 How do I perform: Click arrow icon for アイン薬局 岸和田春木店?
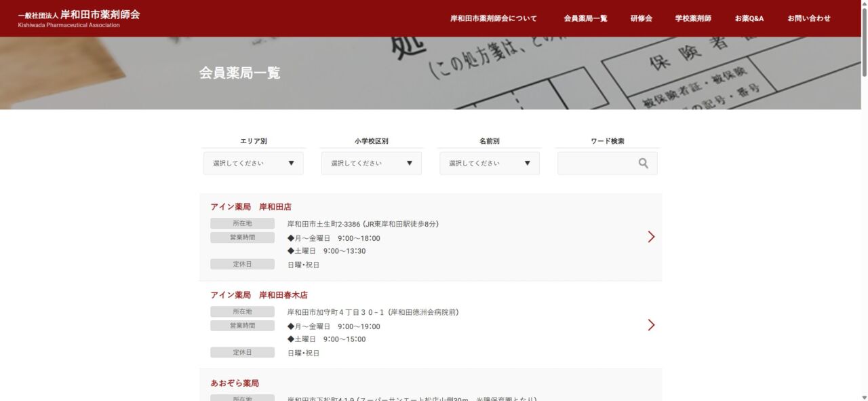tap(651, 325)
